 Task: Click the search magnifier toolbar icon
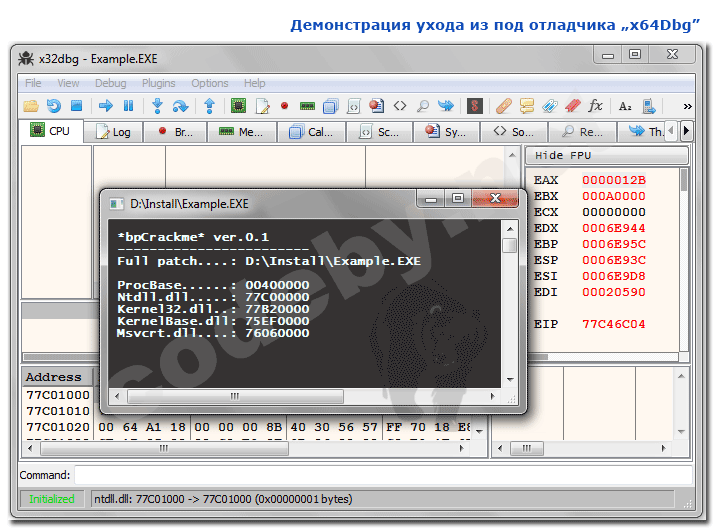[423, 105]
